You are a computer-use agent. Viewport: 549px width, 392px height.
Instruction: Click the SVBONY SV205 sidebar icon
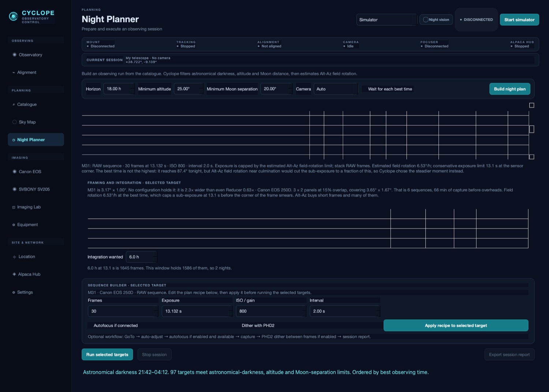15,189
